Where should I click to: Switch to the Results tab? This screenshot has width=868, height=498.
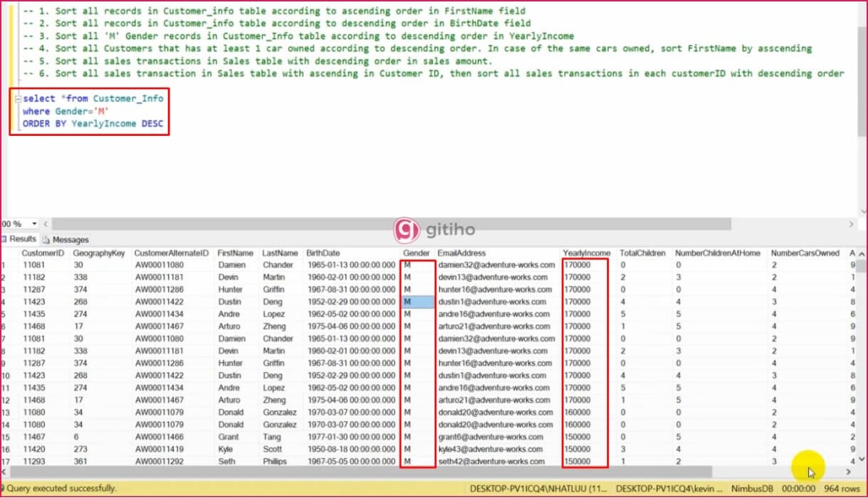(20, 239)
